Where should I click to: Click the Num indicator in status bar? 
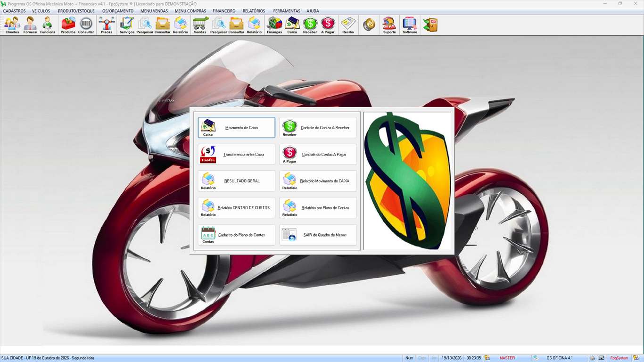[x=409, y=358]
